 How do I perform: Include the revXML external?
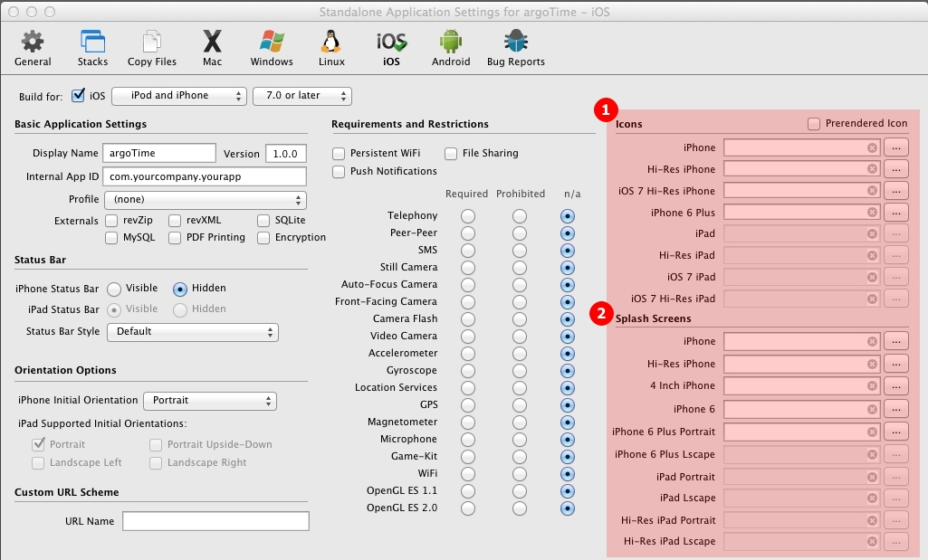(x=175, y=221)
